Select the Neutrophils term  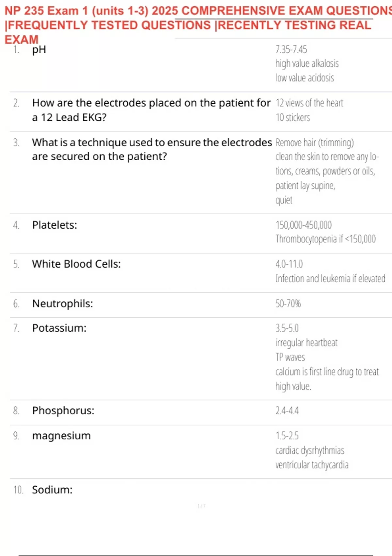point(62,304)
